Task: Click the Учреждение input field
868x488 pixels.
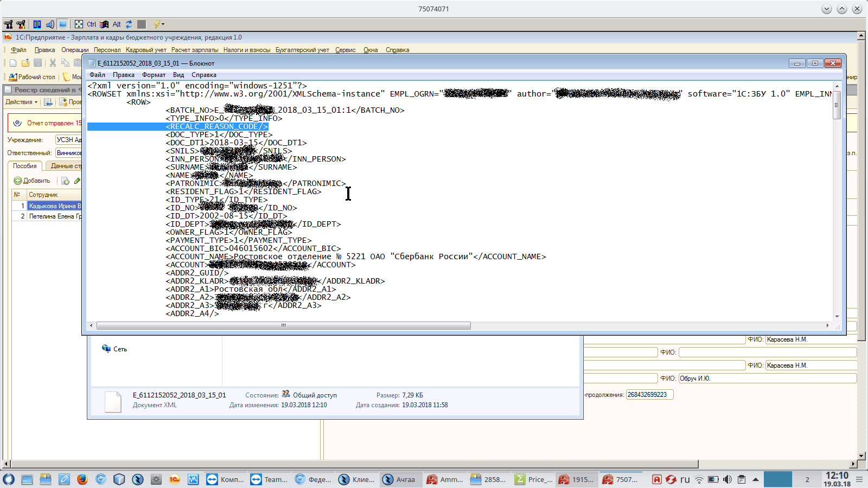Action: [69, 140]
